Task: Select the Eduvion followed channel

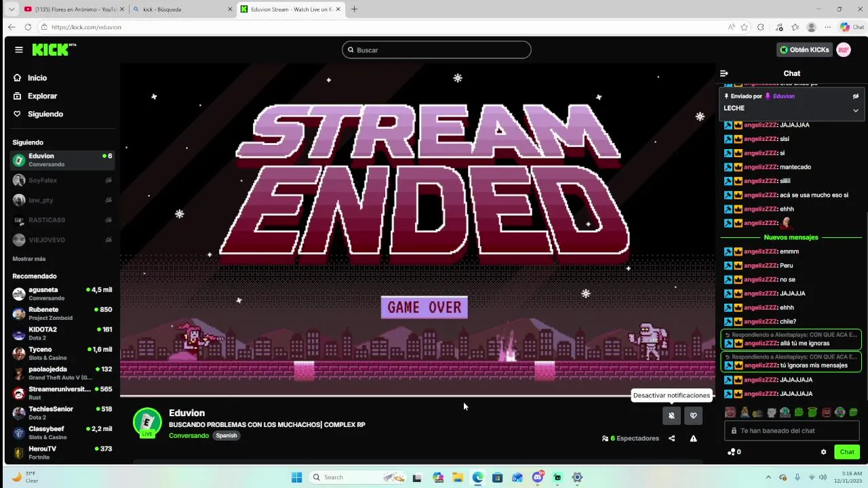Action: 63,160
